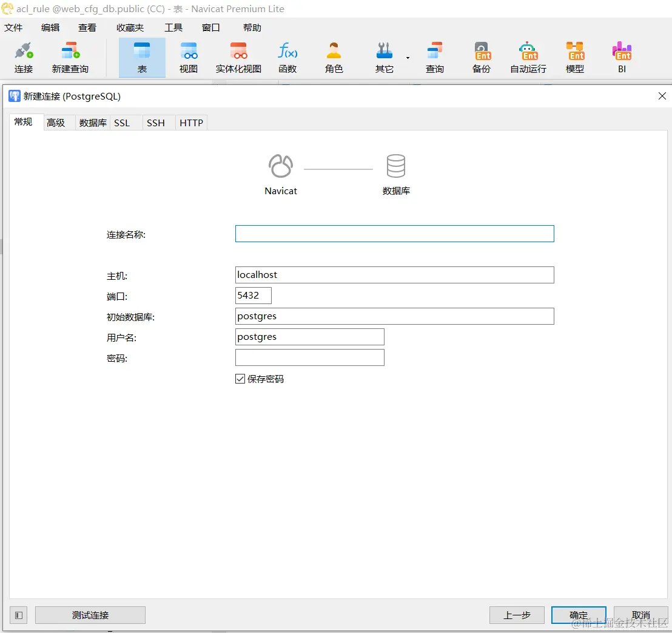Click the Navicat logo in connection diagram
This screenshot has width=672, height=633.
281,166
